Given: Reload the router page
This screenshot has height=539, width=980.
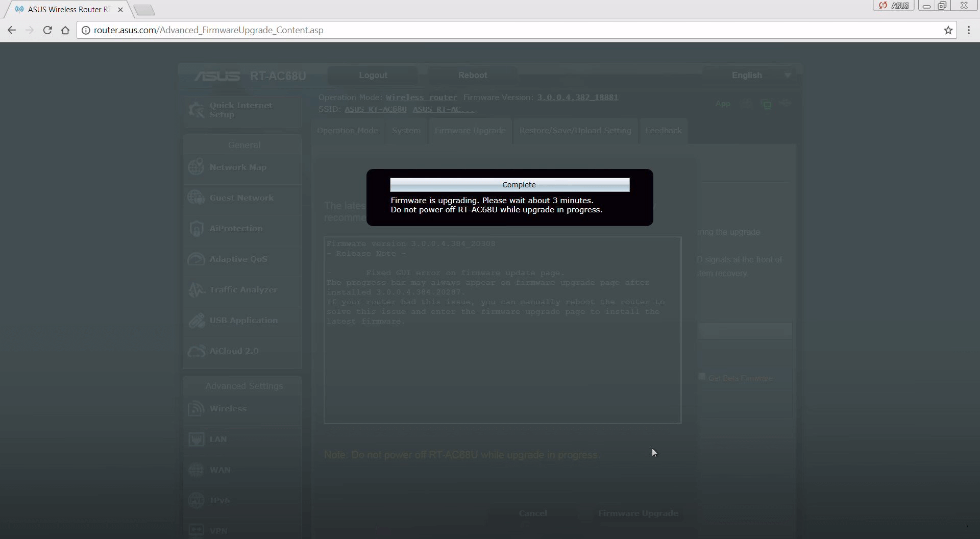Looking at the screenshot, I should pos(47,30).
